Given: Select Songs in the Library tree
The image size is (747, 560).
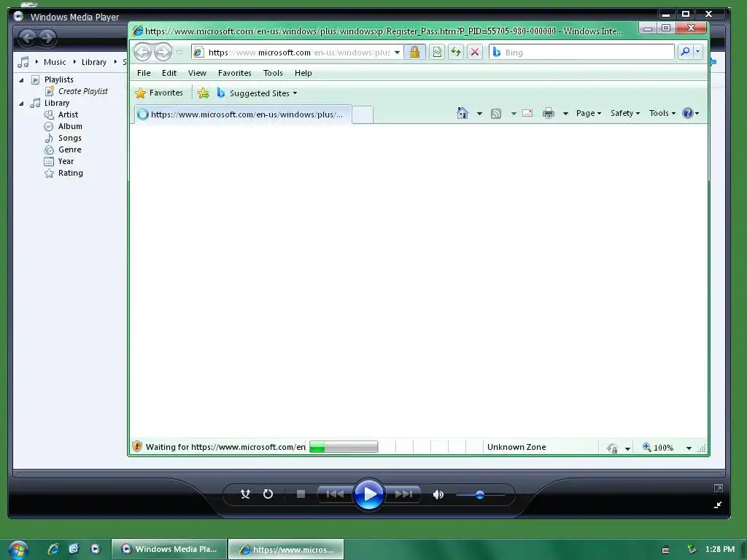Looking at the screenshot, I should pos(63,138).
